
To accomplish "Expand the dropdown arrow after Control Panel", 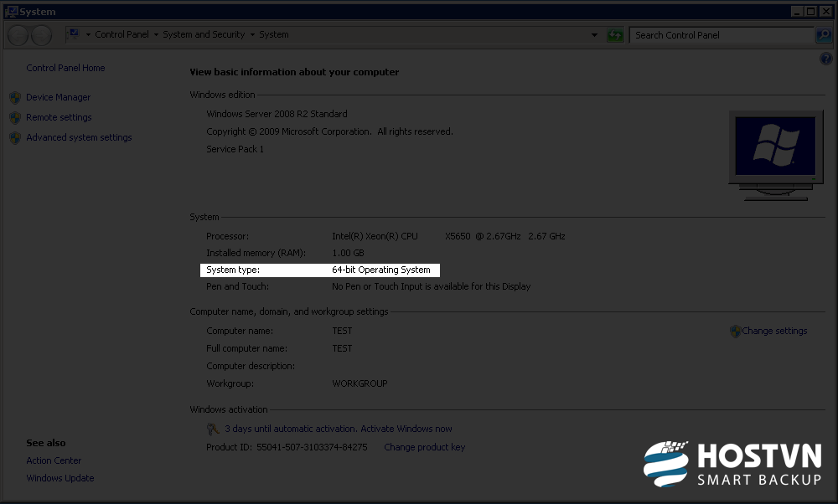I will [156, 34].
